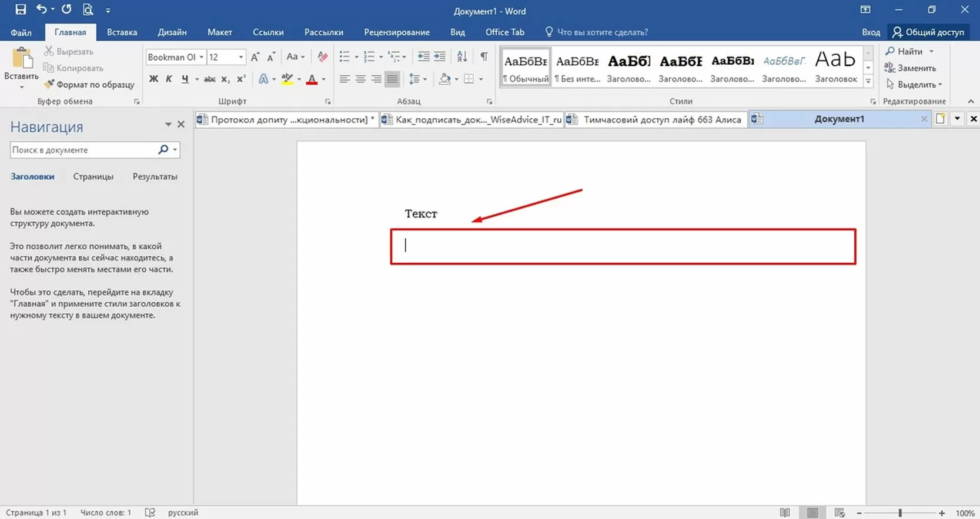The width and height of the screenshot is (980, 519).
Task: Click the superscript x² icon
Action: (x=241, y=79)
